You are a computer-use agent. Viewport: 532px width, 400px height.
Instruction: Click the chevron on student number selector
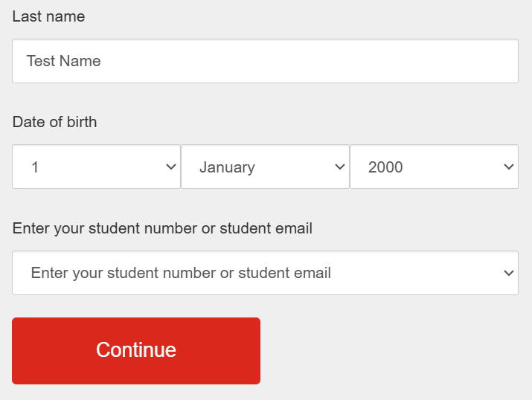[x=509, y=273]
